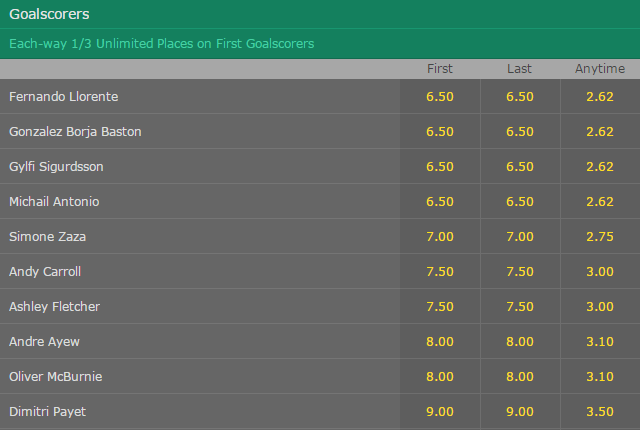Select Oliver McBurnie Last goalscorer 8.00
The width and height of the screenshot is (640, 430).
(520, 377)
